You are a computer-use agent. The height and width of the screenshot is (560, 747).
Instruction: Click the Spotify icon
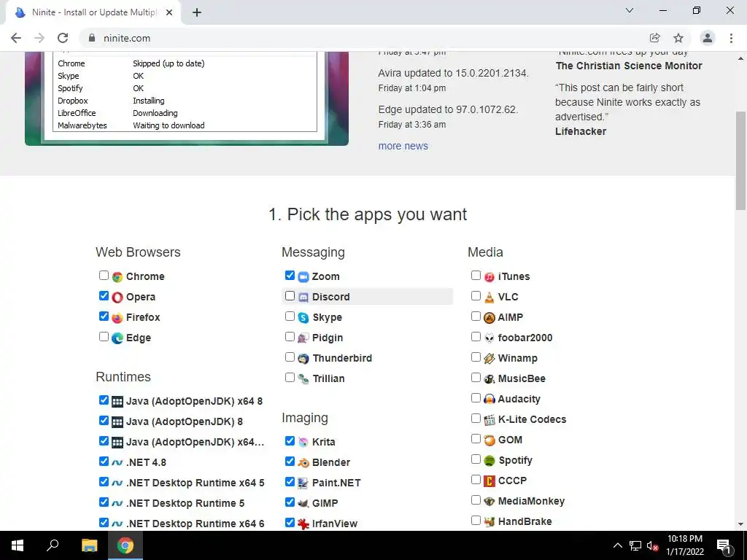(489, 461)
